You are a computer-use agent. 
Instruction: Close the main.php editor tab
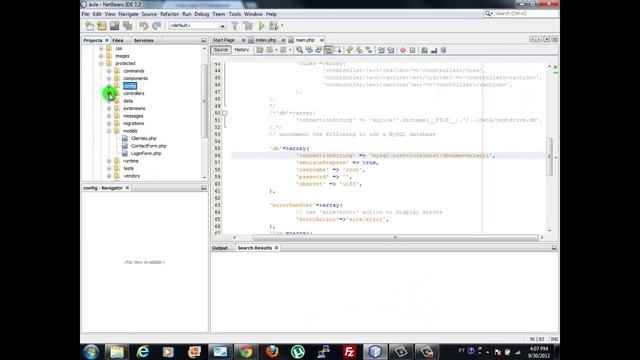coord(322,40)
